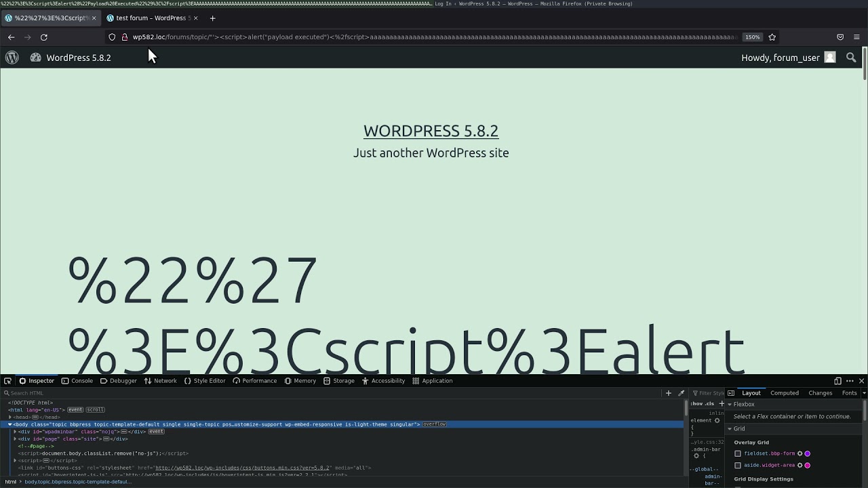The image size is (868, 488).
Task: Switch to the Fonts sidebar tab
Action: click(849, 393)
